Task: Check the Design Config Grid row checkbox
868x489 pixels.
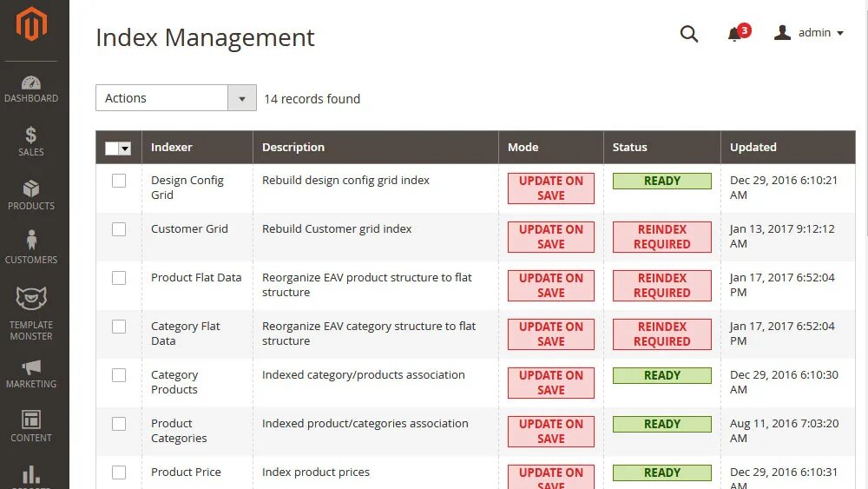Action: 119,181
